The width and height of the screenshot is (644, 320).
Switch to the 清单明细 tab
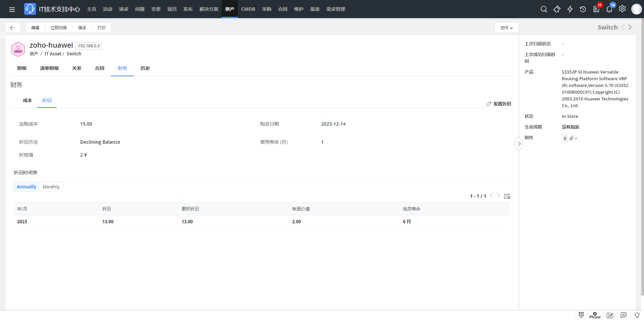[49, 68]
